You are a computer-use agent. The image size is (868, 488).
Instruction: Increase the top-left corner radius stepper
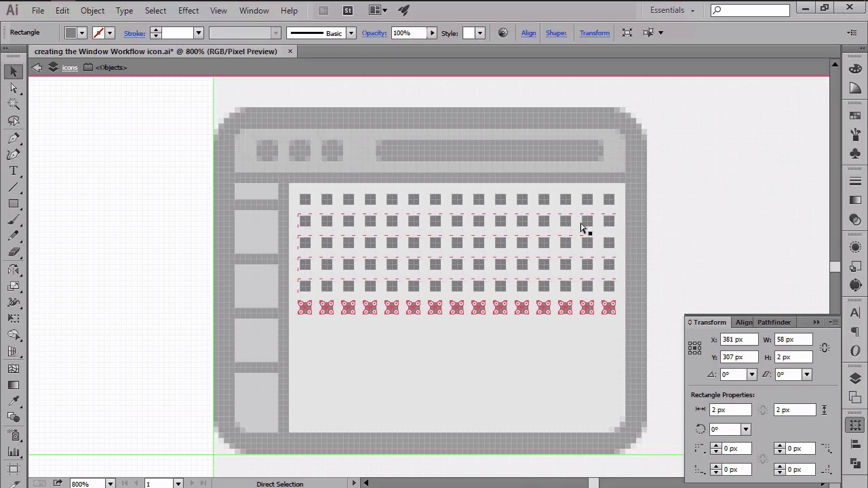tap(715, 445)
